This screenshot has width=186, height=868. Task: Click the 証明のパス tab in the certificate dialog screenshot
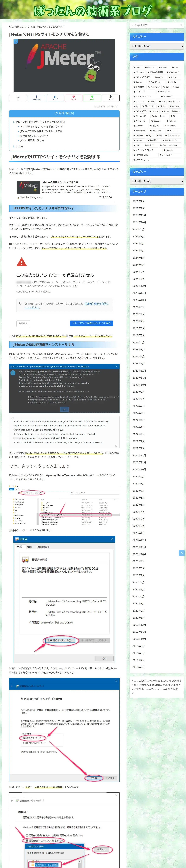click(43, 547)
